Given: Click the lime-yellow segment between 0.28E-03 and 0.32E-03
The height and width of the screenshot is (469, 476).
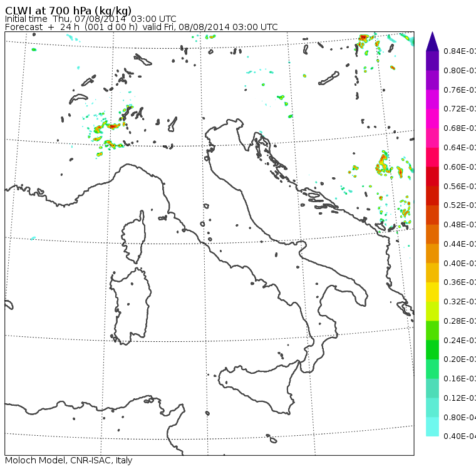Looking at the screenshot, I should (432, 311).
